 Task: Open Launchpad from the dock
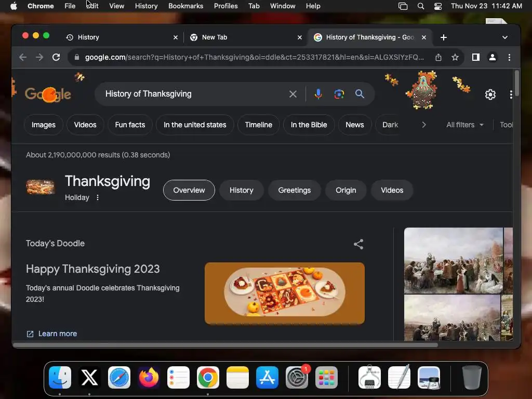pyautogui.click(x=326, y=377)
